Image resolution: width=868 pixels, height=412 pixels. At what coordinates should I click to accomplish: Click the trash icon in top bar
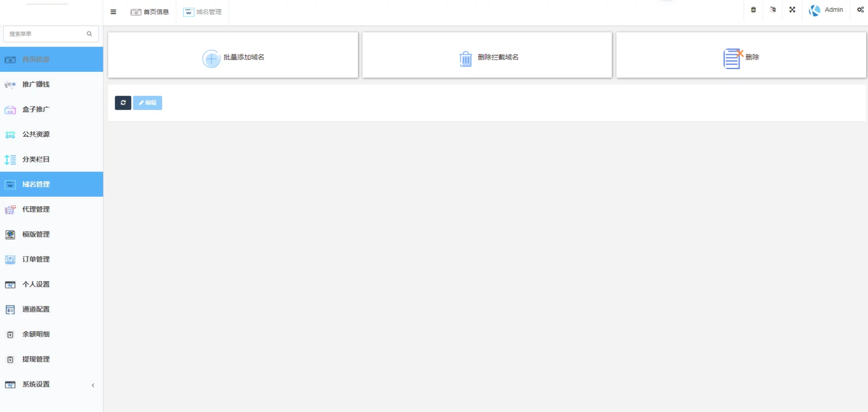753,10
